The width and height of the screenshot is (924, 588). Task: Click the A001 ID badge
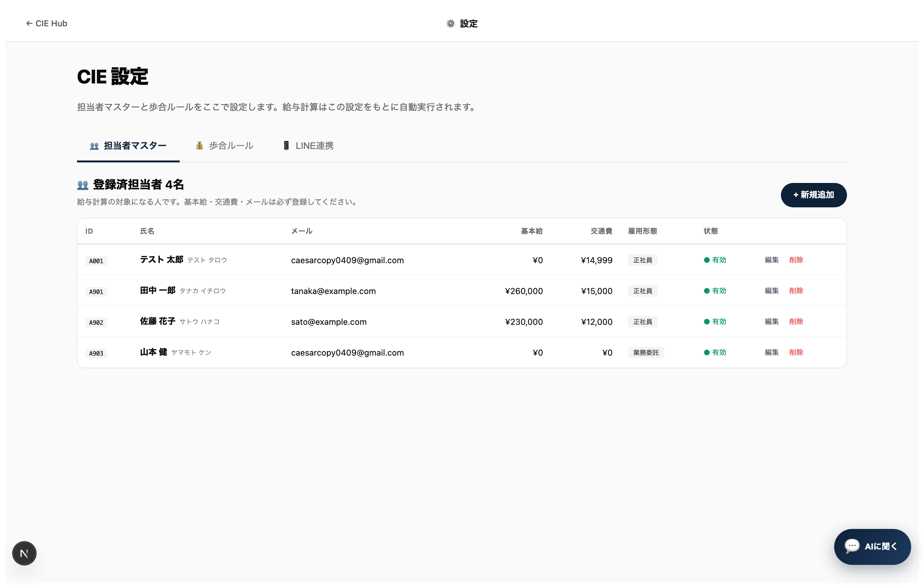pos(96,261)
